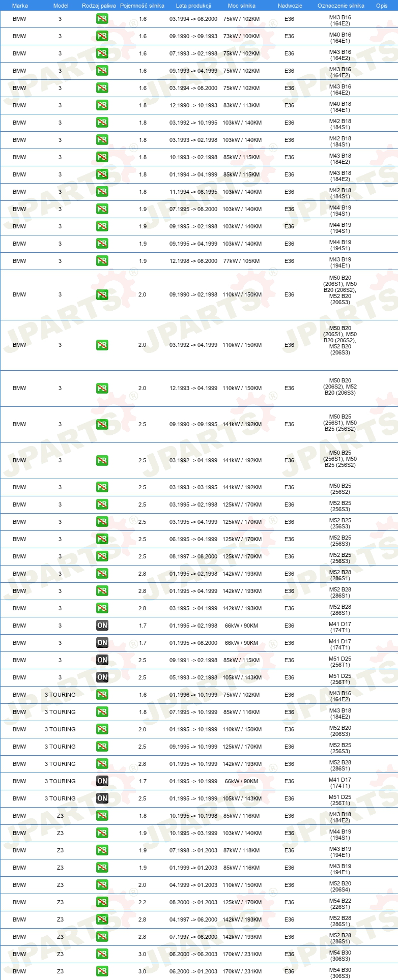The width and height of the screenshot is (398, 980).
Task: Click PB icon in 2.8 01.1995 -> 02.1998 row
Action: point(102,574)
